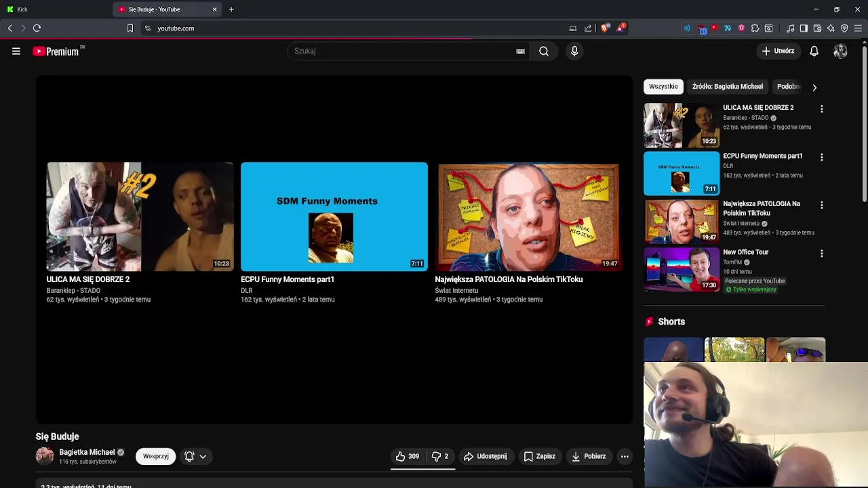
Task: Like the video with 309 likes
Action: coord(407,456)
